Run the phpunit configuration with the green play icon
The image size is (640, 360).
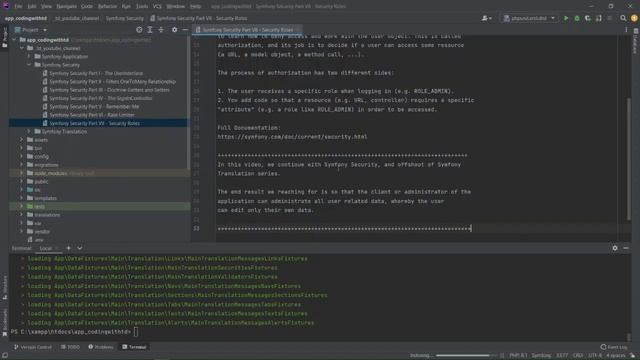point(566,18)
